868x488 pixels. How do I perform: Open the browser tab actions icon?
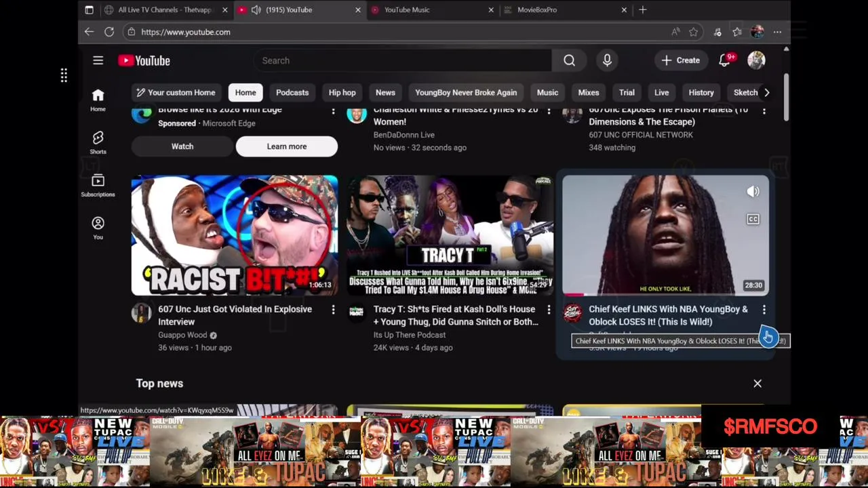(89, 9)
